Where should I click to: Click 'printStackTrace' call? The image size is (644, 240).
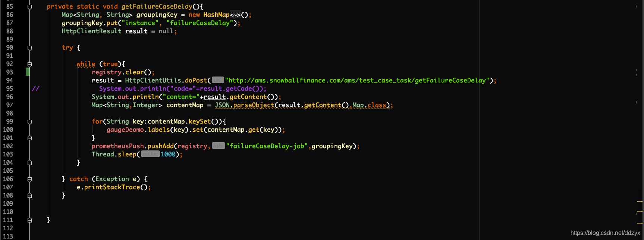112,187
